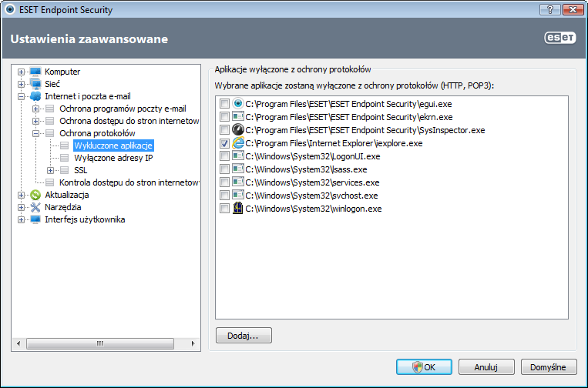Image resolution: width=588 pixels, height=388 pixels.
Task: Click the egui.exe ESET eye icon
Action: tap(238, 103)
